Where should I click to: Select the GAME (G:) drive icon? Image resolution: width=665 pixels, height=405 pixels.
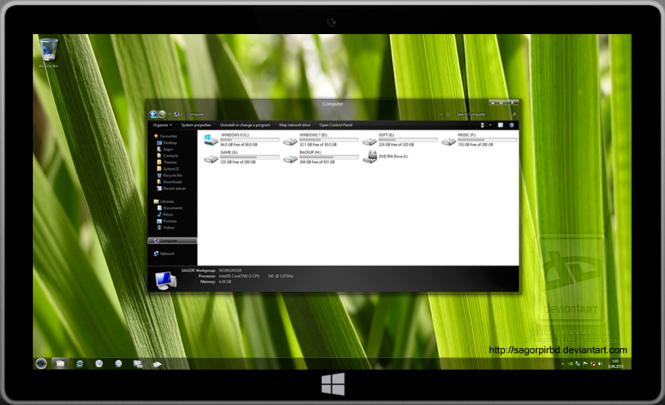click(x=211, y=159)
